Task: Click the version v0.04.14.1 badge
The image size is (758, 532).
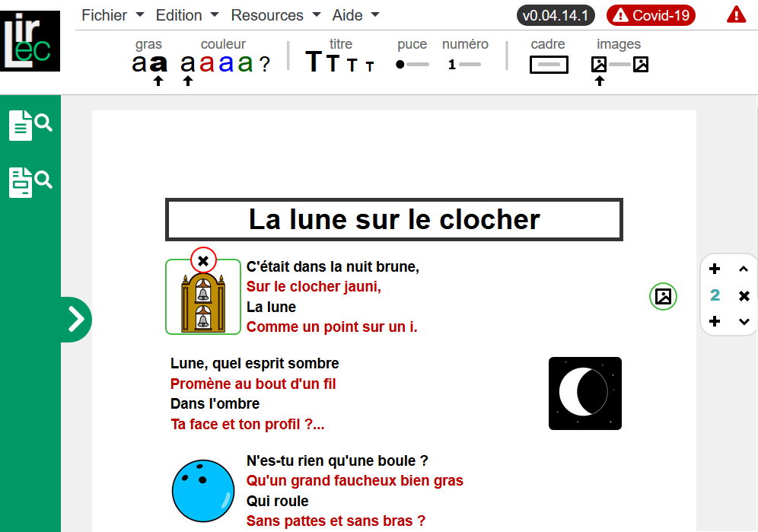Action: point(556,15)
